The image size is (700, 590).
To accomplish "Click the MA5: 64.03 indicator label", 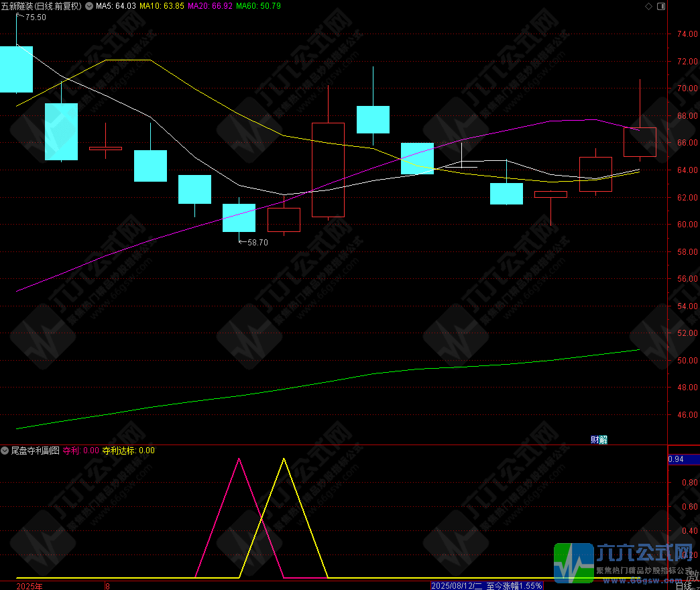I will point(116,6).
